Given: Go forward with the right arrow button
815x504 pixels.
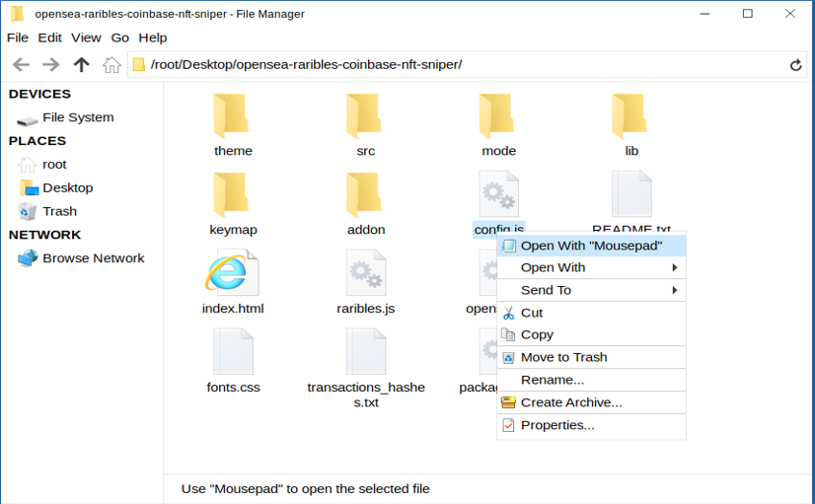Looking at the screenshot, I should pyautogui.click(x=51, y=65).
